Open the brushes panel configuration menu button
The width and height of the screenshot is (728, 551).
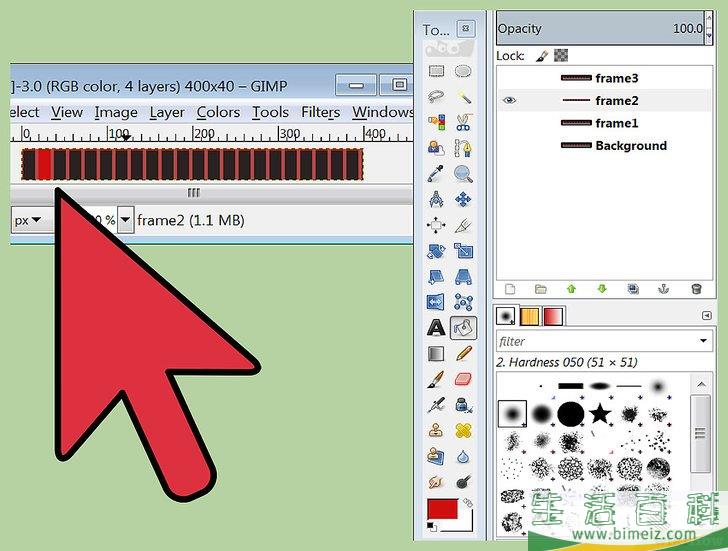click(706, 316)
